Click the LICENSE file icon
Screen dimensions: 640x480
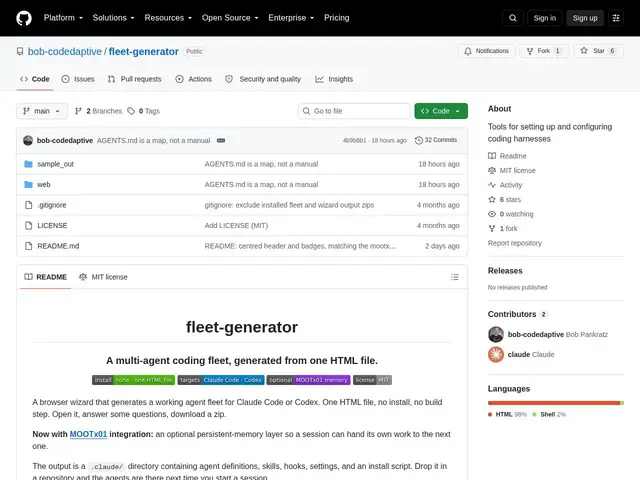[x=28, y=225]
